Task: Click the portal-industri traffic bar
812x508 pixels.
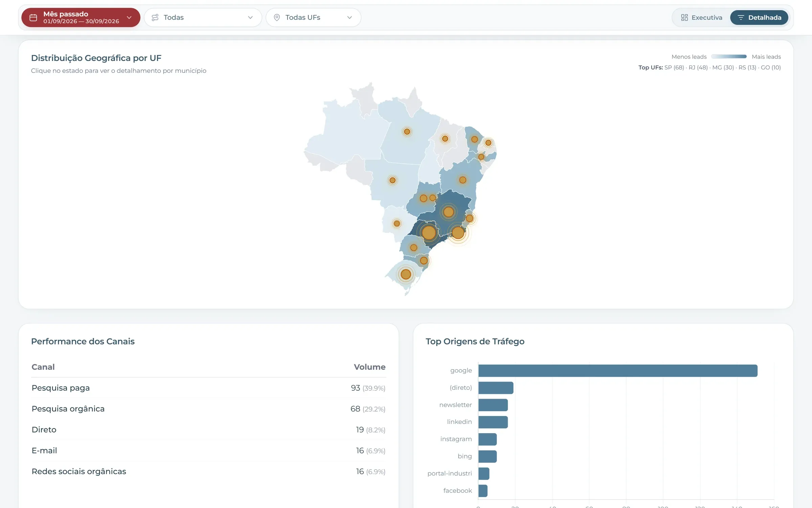Action: click(484, 473)
